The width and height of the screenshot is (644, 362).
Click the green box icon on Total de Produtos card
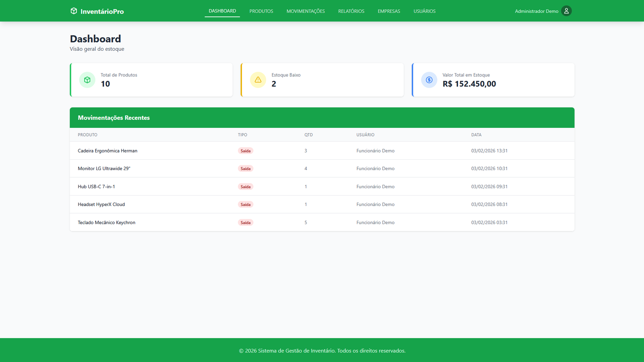(x=87, y=80)
